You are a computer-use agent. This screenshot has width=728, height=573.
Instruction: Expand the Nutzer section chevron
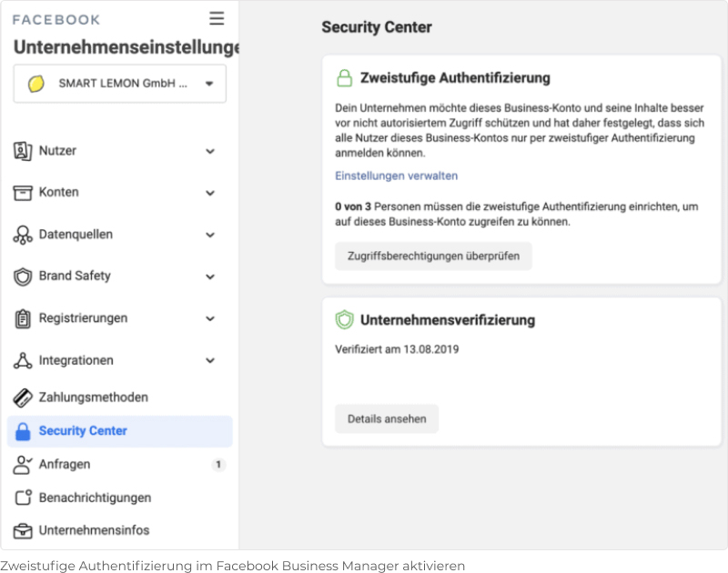click(210, 151)
